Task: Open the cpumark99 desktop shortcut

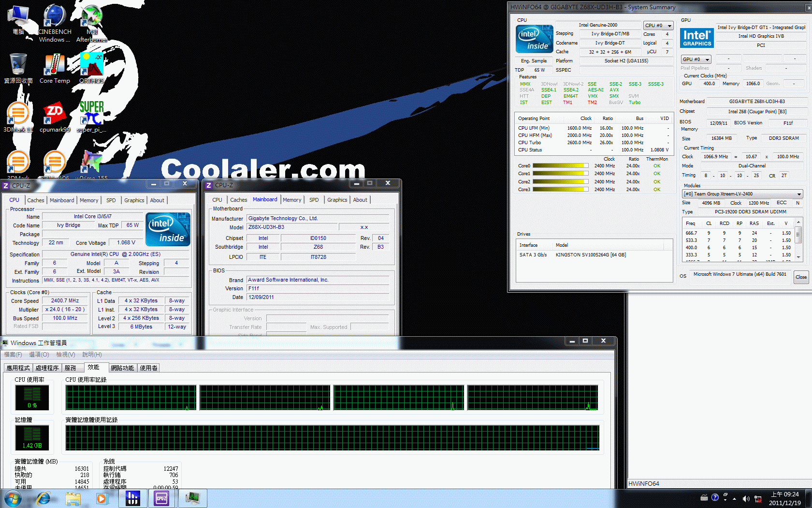Action: pos(55,117)
